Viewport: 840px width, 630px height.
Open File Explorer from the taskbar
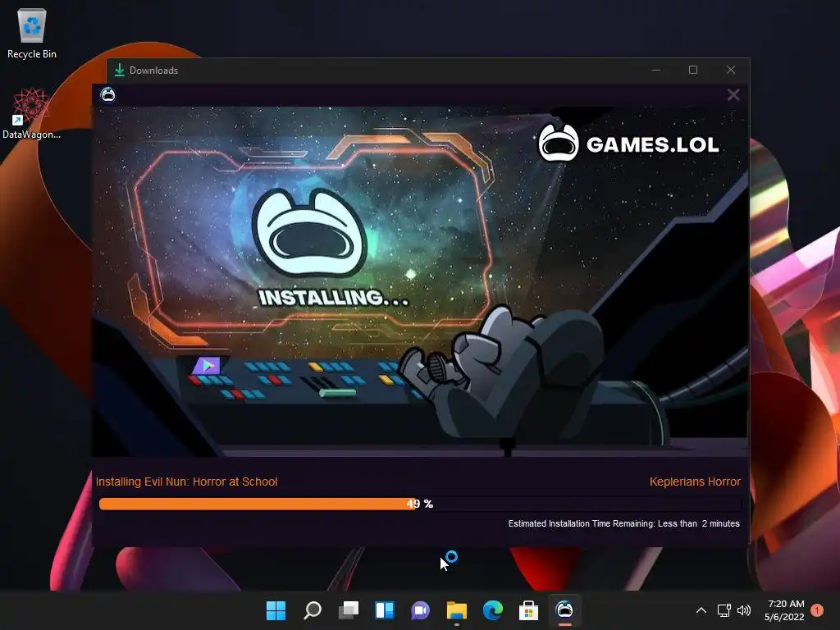coord(456,610)
